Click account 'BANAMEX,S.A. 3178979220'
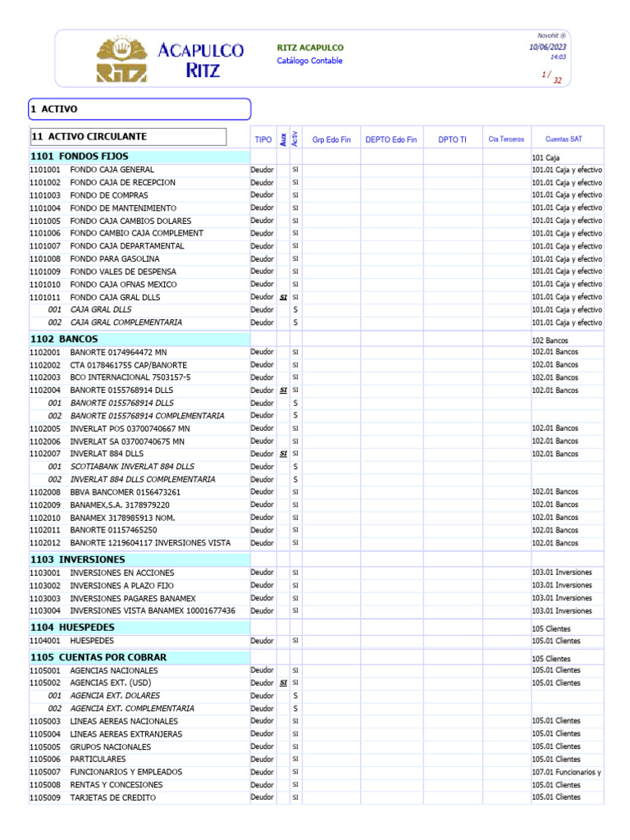The image size is (630, 840). [120, 505]
